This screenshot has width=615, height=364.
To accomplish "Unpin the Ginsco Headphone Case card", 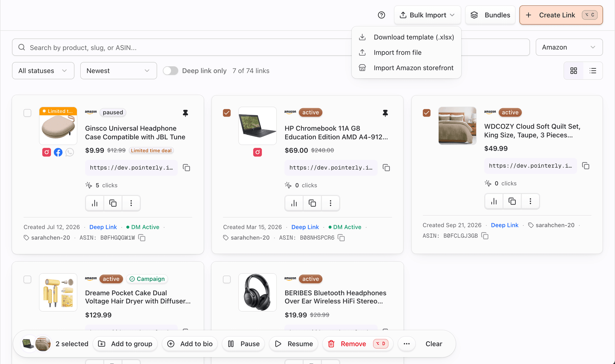I will click(x=185, y=113).
